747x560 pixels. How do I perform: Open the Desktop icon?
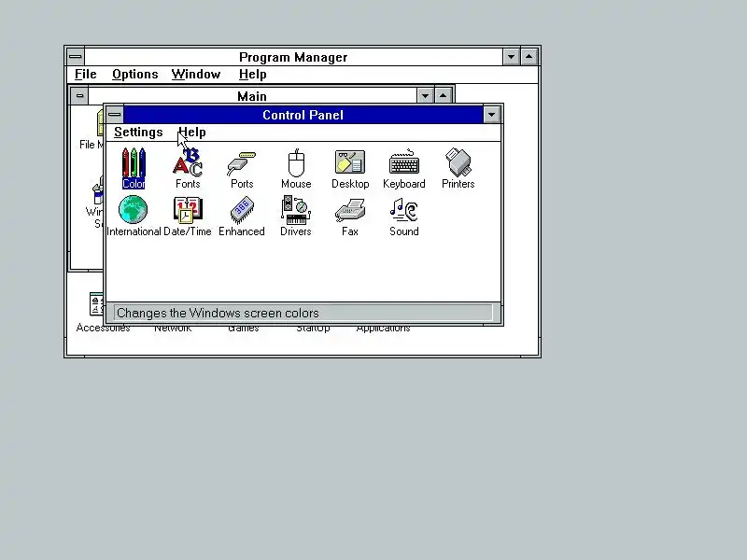350,168
